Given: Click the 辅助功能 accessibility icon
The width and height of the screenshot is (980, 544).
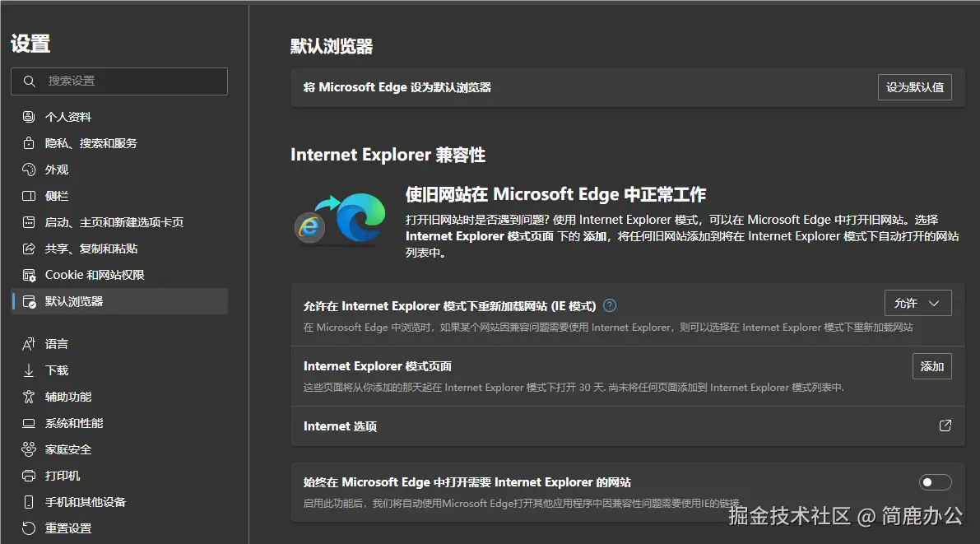Looking at the screenshot, I should pos(29,397).
